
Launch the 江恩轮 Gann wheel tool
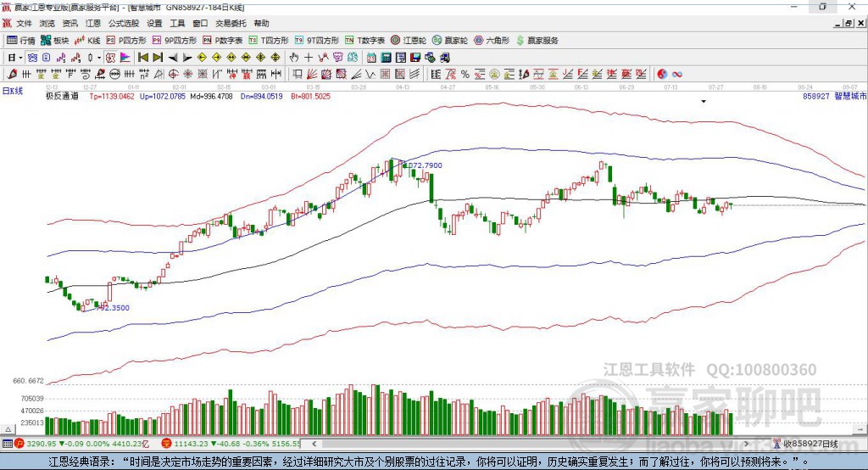coord(409,41)
